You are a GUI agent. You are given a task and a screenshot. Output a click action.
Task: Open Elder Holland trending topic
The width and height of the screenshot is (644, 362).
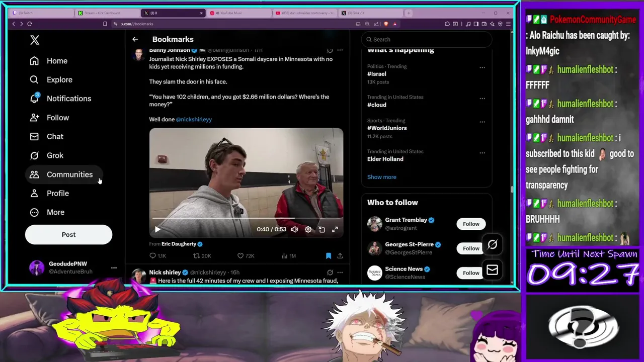(x=385, y=159)
